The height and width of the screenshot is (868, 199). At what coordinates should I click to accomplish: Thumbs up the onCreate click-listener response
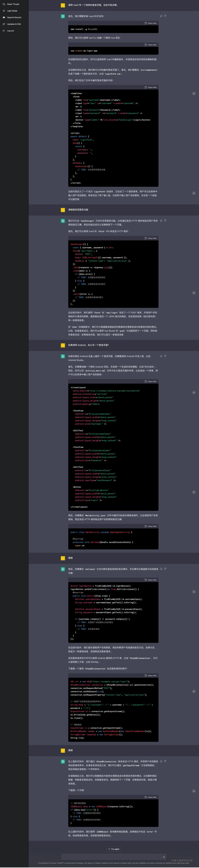point(161,569)
